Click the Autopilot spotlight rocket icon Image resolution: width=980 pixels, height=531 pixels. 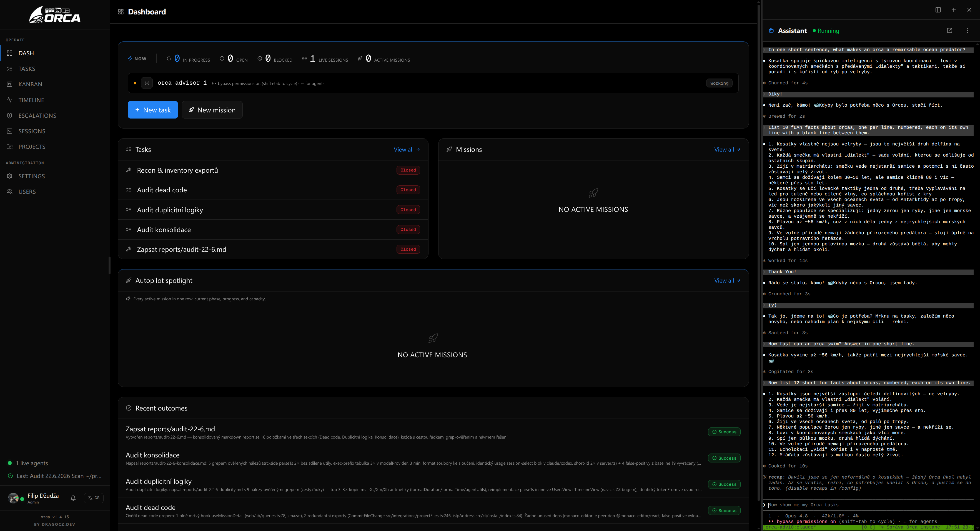point(129,280)
